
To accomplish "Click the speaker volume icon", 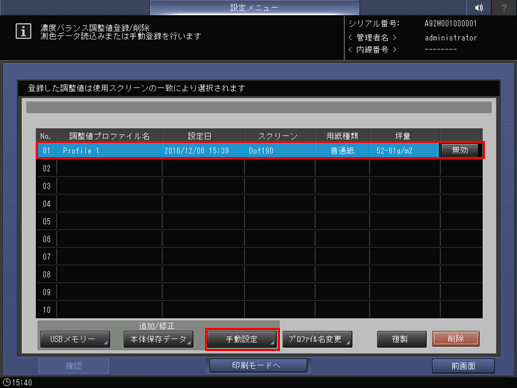I will click(x=478, y=7).
